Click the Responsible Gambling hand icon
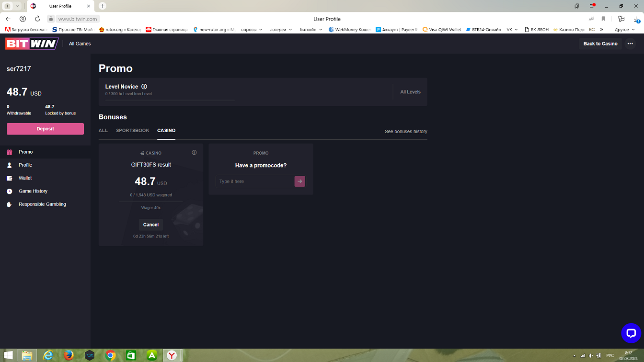This screenshot has width=644, height=362. point(9,204)
